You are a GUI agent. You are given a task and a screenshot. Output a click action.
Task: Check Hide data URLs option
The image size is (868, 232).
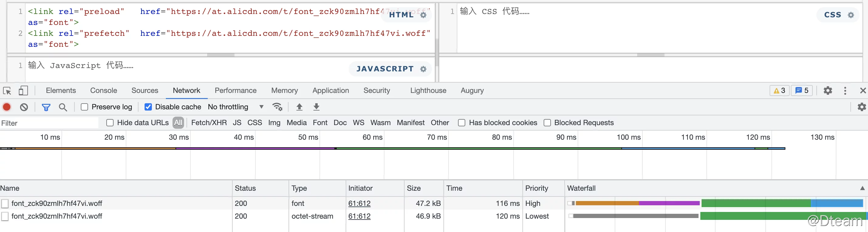point(110,123)
